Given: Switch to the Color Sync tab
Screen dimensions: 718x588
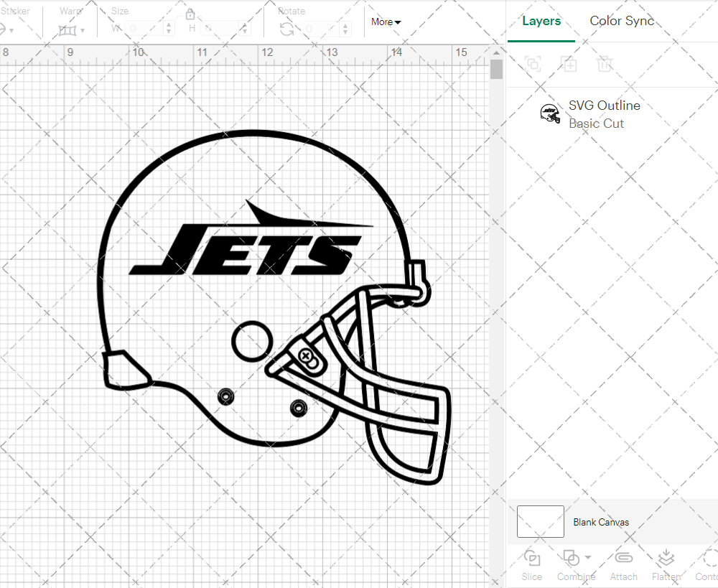Looking at the screenshot, I should pyautogui.click(x=622, y=21).
